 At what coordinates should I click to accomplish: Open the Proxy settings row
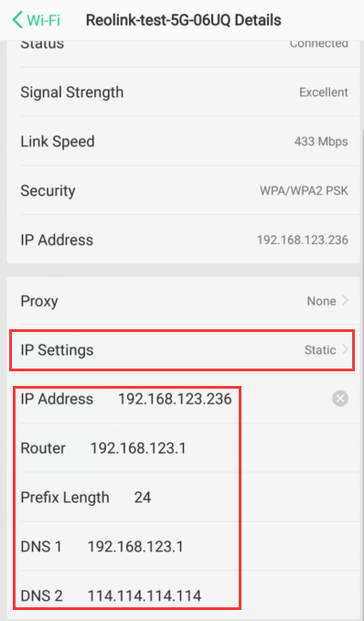pyautogui.click(x=184, y=301)
